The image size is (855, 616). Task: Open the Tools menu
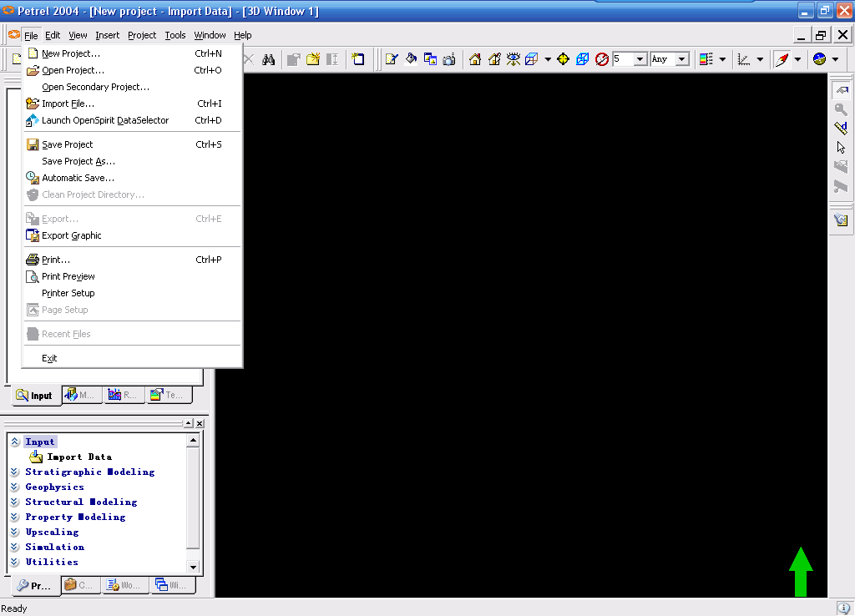click(175, 35)
